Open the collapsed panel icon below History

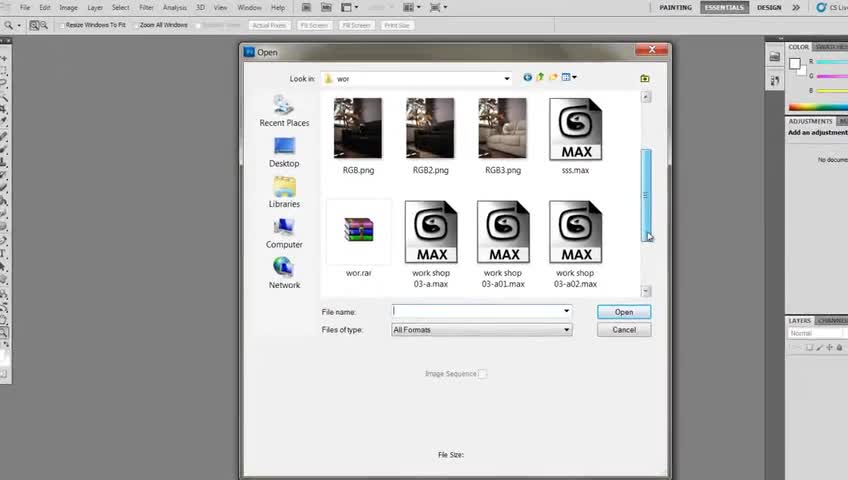point(774,81)
